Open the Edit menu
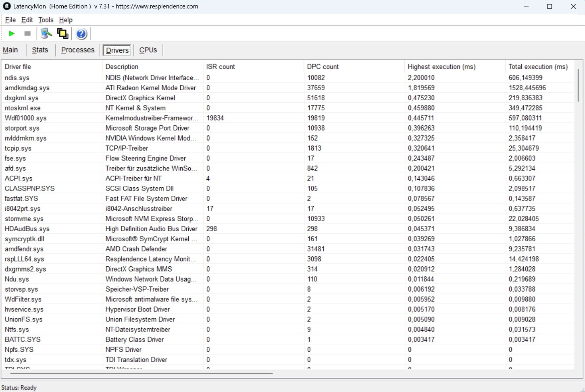 (x=27, y=20)
